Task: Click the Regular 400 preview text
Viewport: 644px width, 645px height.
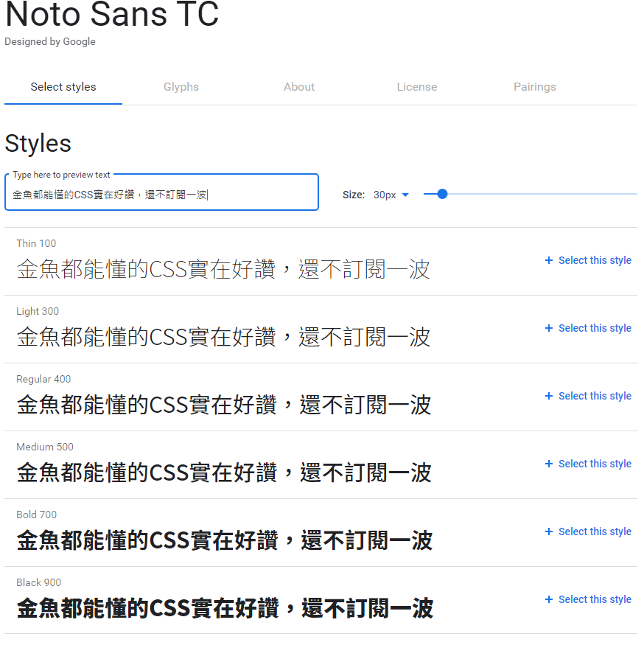Action: pos(224,405)
